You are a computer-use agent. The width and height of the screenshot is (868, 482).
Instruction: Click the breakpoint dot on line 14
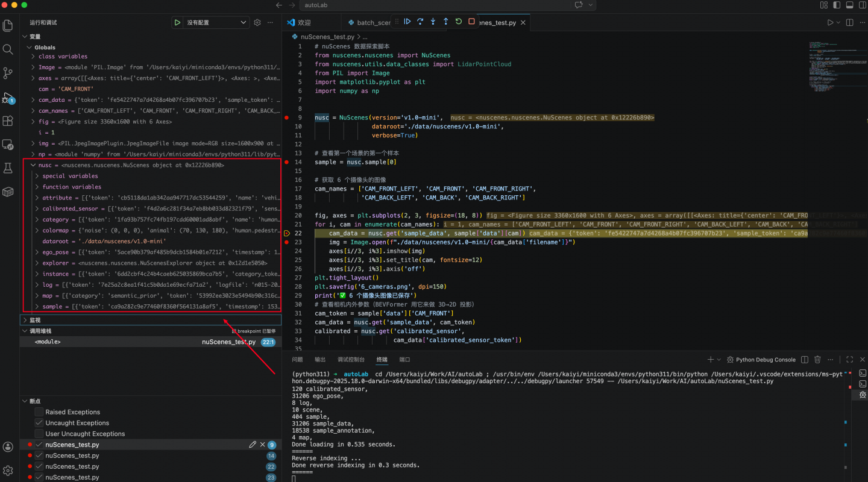pyautogui.click(x=287, y=162)
